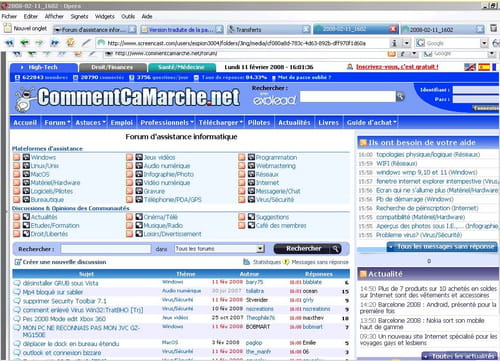Close the 'Forum d'assistance infor...' tab
Viewport: 500px width, 361px height.
coord(132,29)
